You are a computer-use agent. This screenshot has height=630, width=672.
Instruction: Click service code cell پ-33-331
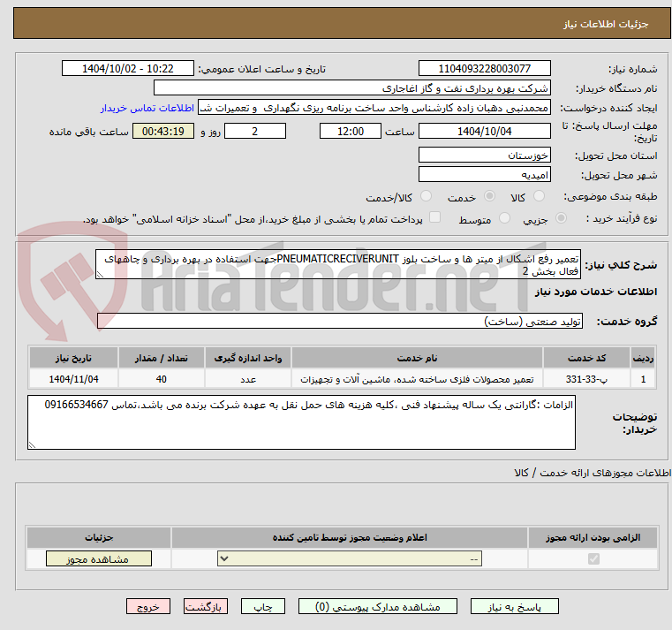(x=586, y=379)
